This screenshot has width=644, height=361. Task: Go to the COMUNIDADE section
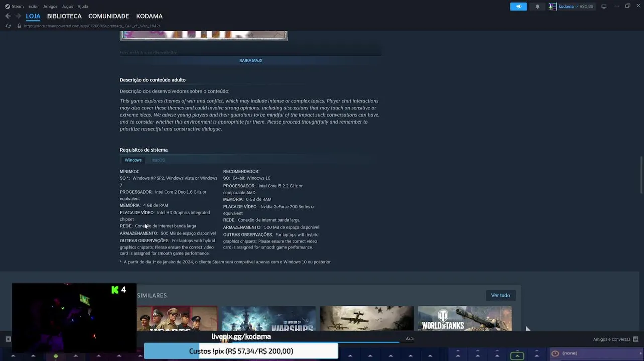click(x=109, y=16)
